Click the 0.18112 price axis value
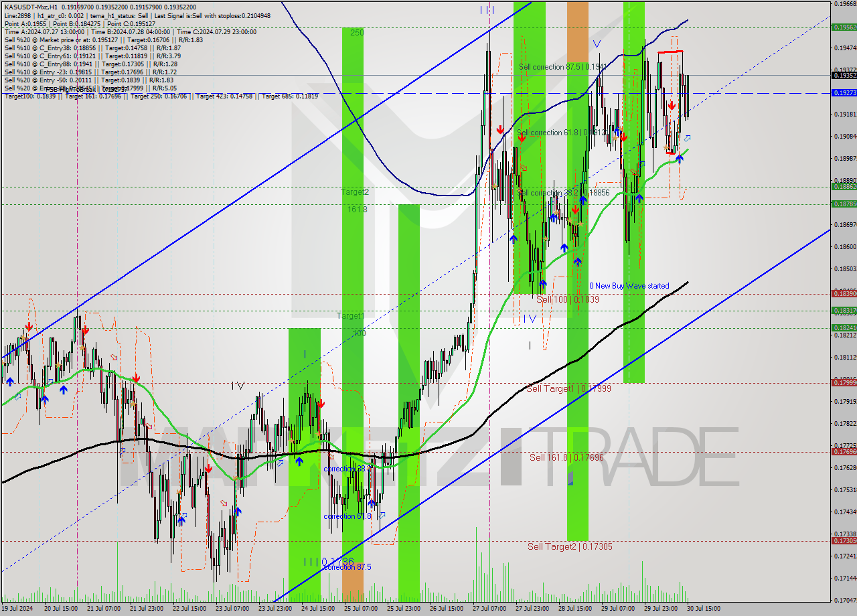Image resolution: width=857 pixels, height=616 pixels. pos(845,357)
